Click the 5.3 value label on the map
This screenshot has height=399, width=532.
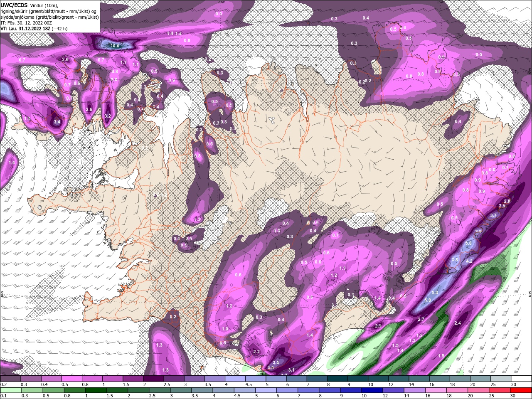click(435, 293)
